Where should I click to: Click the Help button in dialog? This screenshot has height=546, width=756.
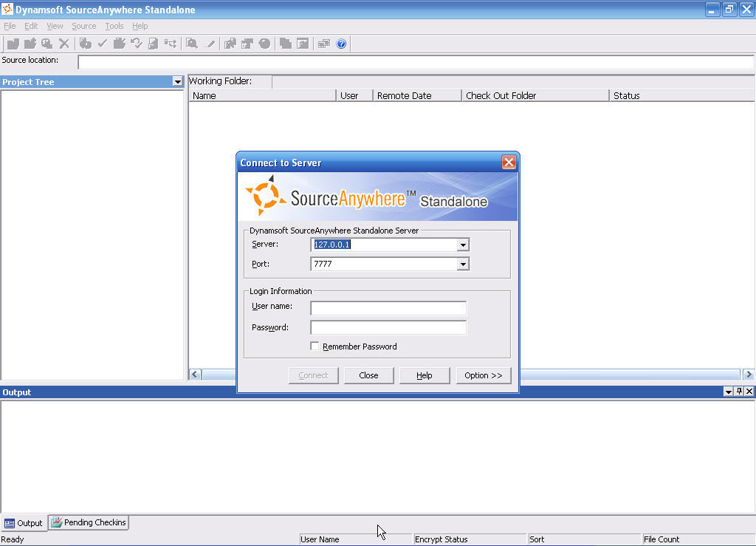click(x=425, y=375)
